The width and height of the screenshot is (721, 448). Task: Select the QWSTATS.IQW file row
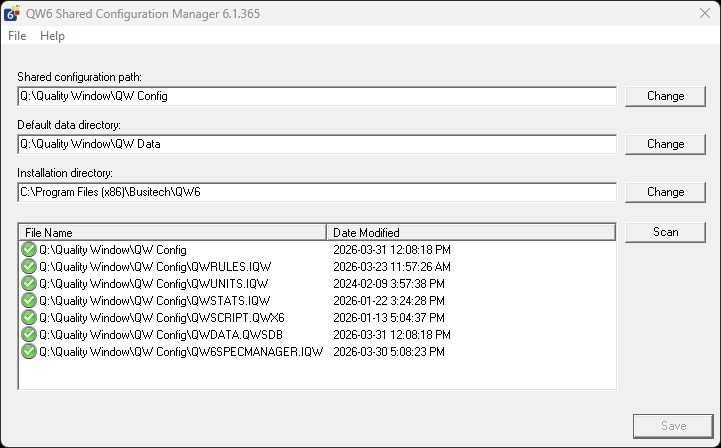(317, 301)
